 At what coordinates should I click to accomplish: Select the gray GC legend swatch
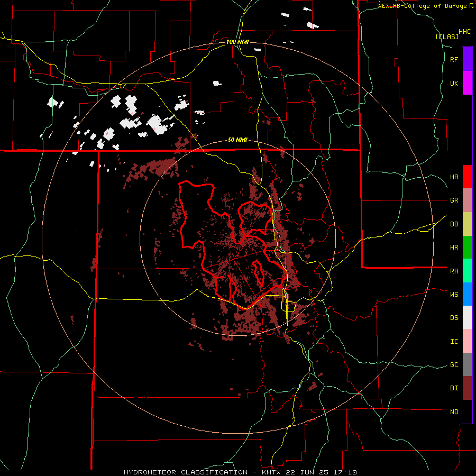[467, 364]
